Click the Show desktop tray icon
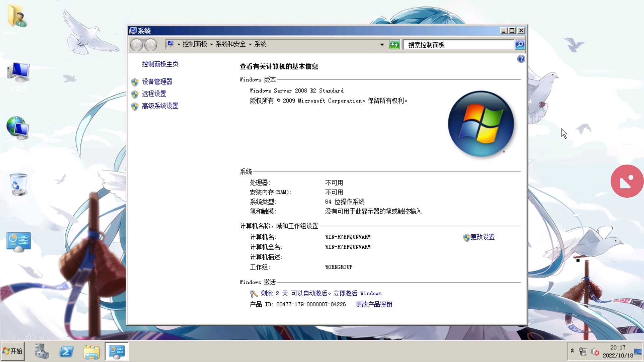The width and height of the screenshot is (644, 362). point(638,351)
